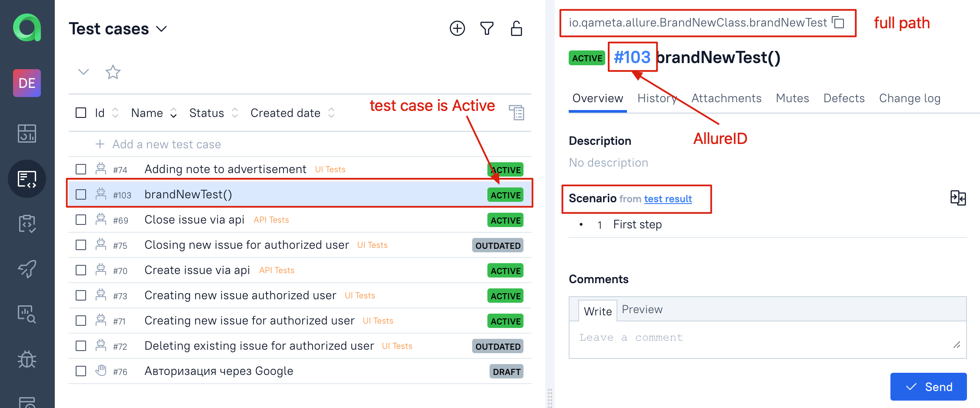Screen dimensions: 980x408
Task: Select the checkbox for Close issue via api
Action: 81,220
